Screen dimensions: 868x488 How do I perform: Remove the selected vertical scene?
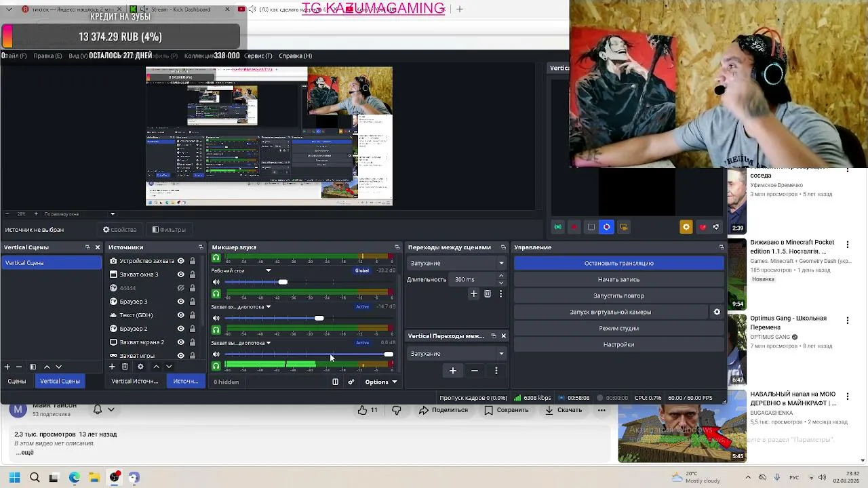[x=19, y=367]
